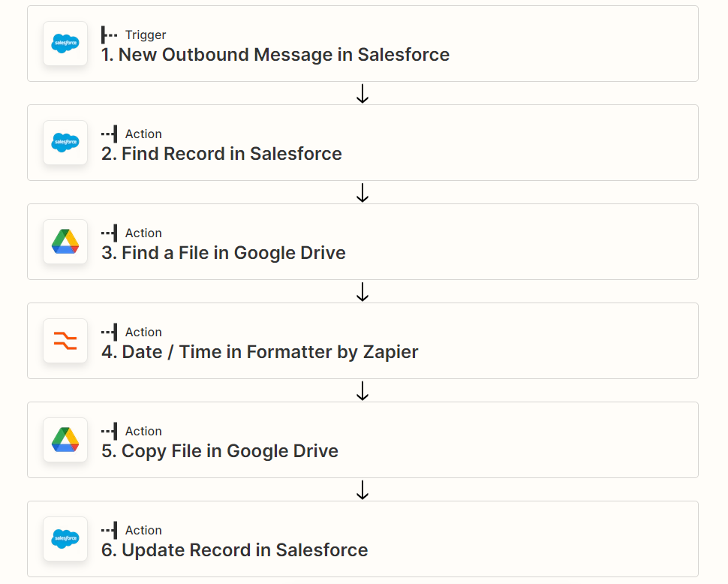Click the Google Drive icon in Copy File step
The image size is (728, 584).
(x=65, y=440)
